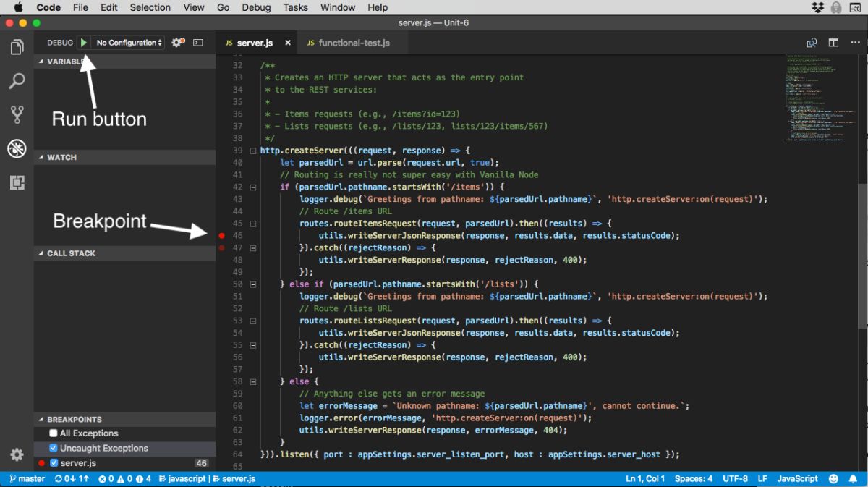
Task: Fold the catch block at line 55
Action: click(252, 345)
